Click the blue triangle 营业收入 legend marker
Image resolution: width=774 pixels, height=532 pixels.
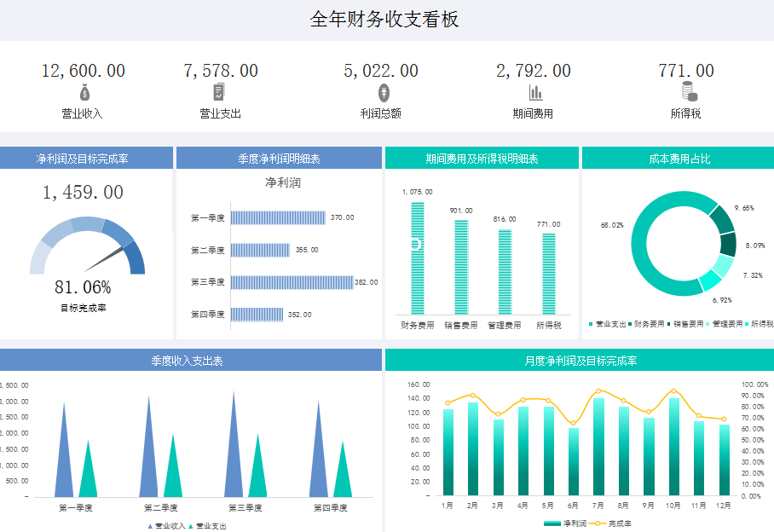click(151, 526)
